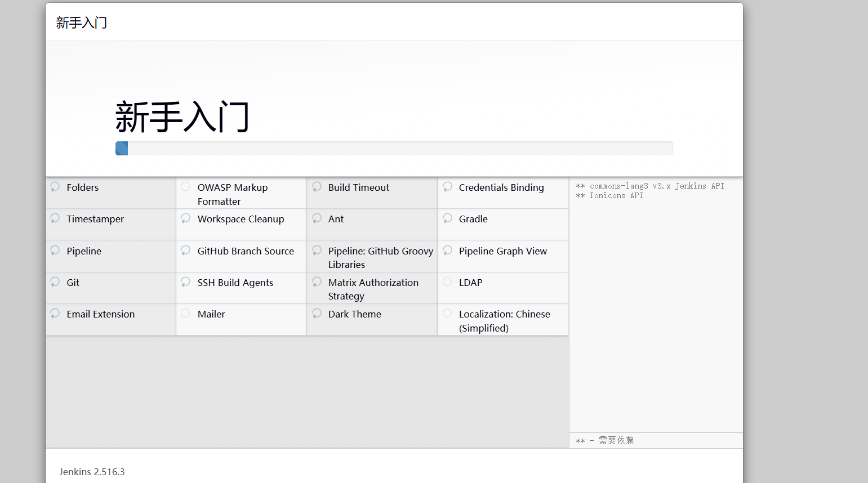Click the Build Timeout status icon
Image resolution: width=868 pixels, height=483 pixels.
click(317, 186)
